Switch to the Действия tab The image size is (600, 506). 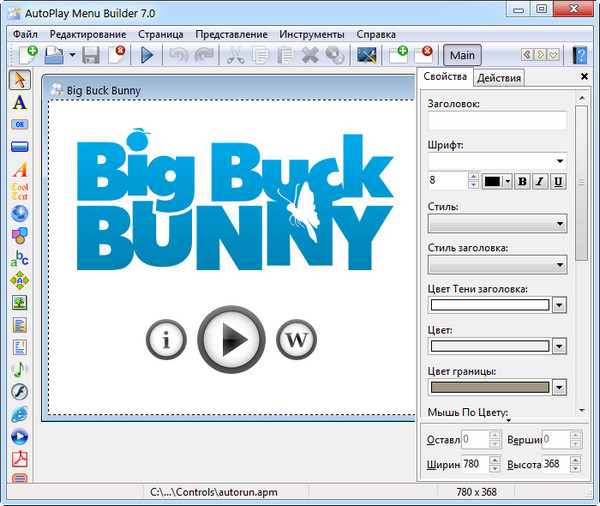(x=499, y=78)
